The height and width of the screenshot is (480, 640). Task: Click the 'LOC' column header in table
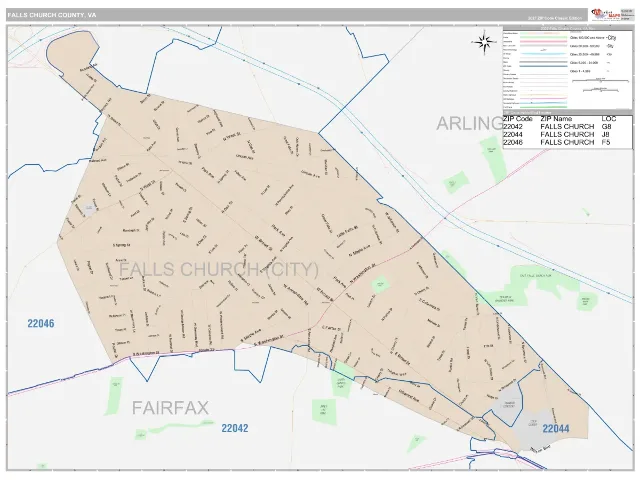pos(609,119)
